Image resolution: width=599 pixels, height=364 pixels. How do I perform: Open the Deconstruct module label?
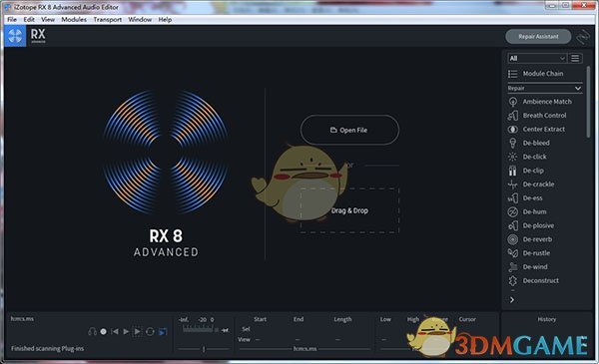540,281
